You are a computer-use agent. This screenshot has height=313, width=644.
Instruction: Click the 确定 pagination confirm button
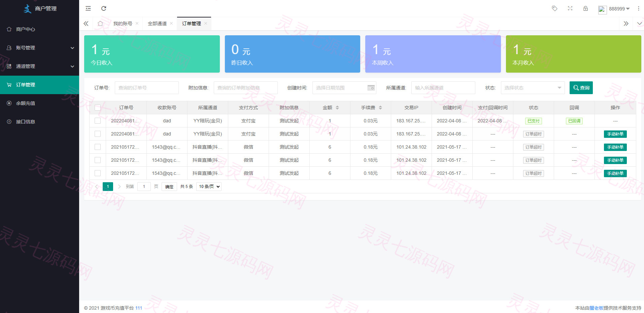click(x=169, y=187)
